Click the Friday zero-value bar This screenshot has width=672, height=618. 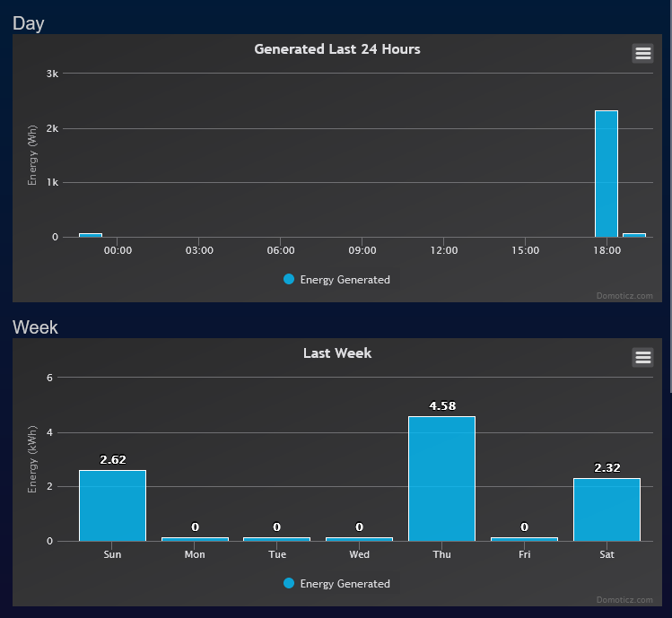point(524,539)
